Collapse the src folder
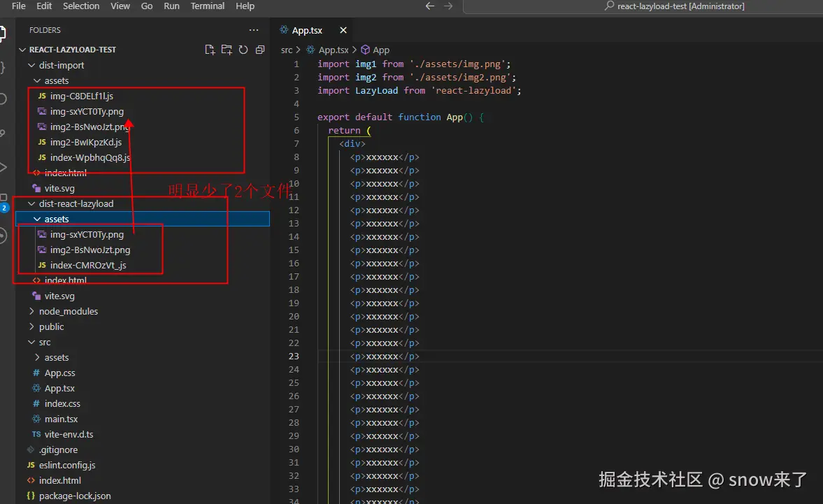Screen dimensions: 823x504 [44, 342]
